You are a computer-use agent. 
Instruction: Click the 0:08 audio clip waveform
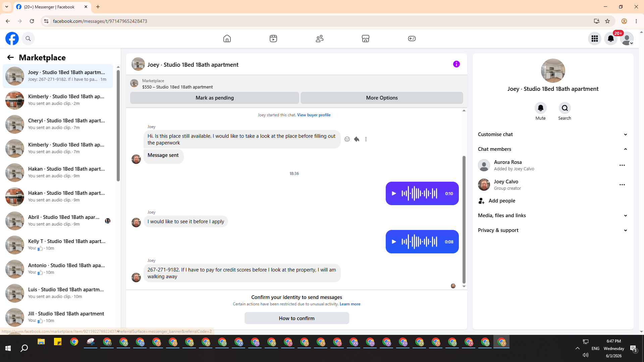[x=419, y=242]
